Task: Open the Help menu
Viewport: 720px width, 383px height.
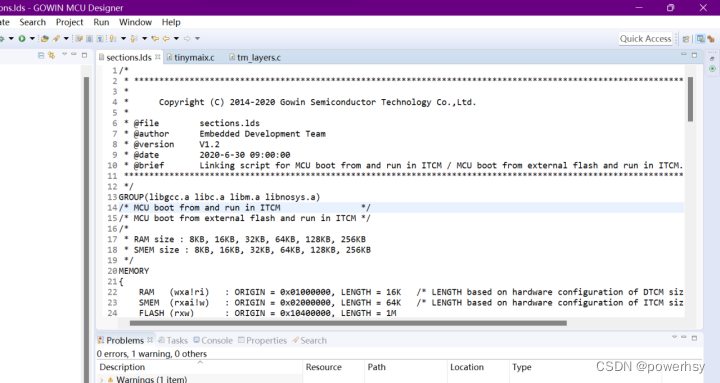Action: click(x=171, y=22)
